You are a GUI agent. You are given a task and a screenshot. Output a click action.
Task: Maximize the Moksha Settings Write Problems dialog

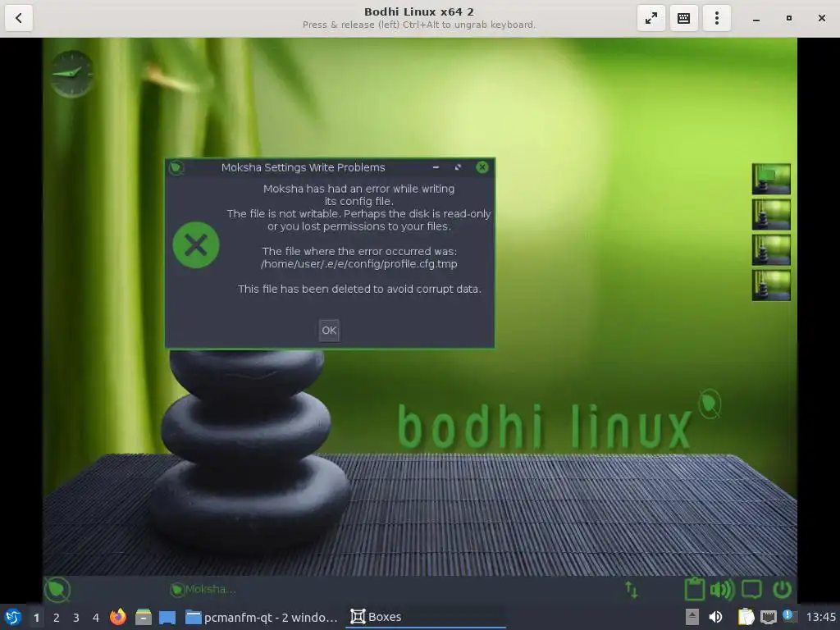458,167
